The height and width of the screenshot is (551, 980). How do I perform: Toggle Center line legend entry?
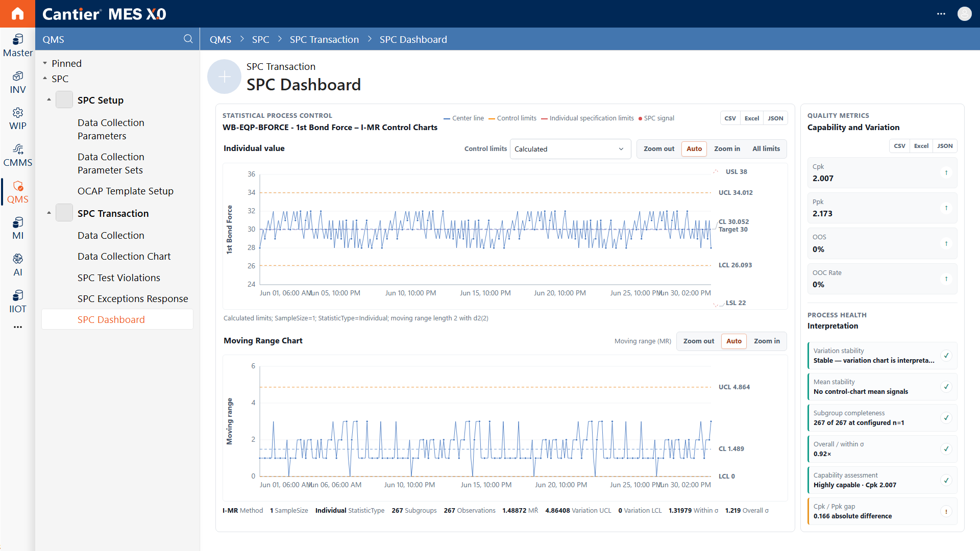463,118
